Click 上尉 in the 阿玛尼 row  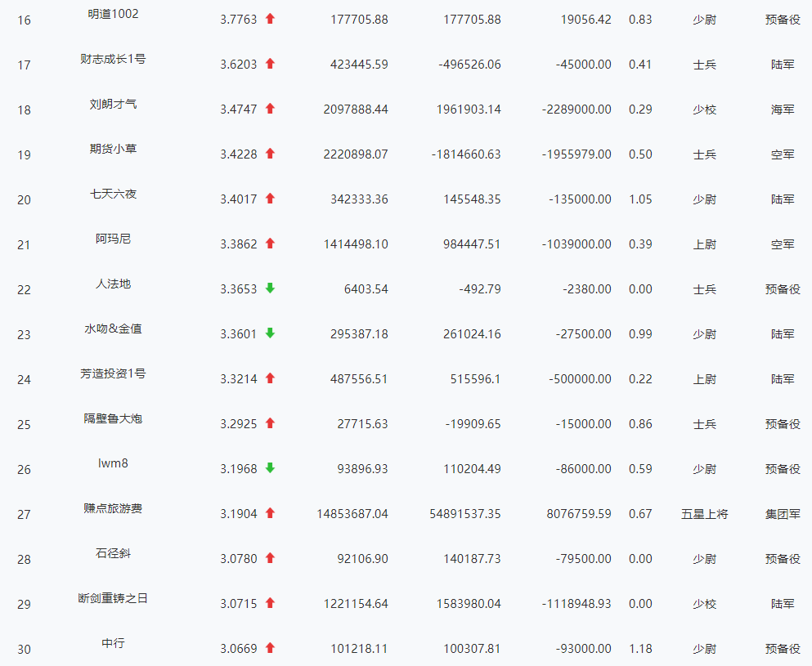point(704,245)
